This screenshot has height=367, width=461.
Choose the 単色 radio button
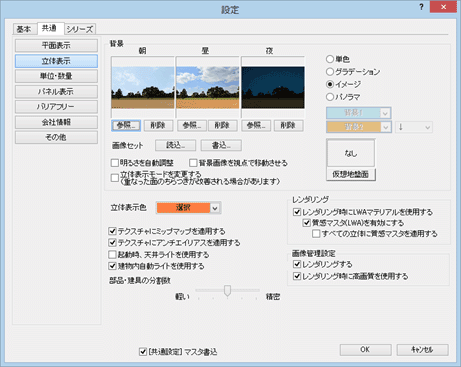330,59
